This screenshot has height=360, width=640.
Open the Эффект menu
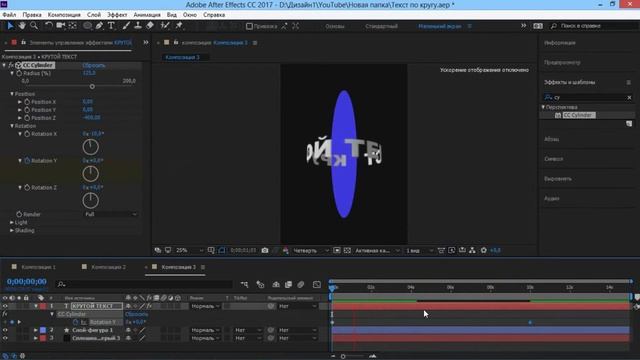click(117, 15)
